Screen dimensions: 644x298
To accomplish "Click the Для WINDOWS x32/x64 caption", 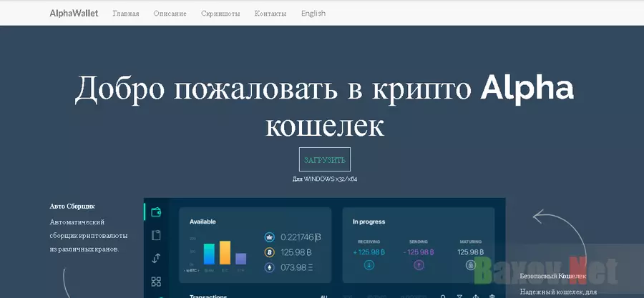I will pos(325,179).
